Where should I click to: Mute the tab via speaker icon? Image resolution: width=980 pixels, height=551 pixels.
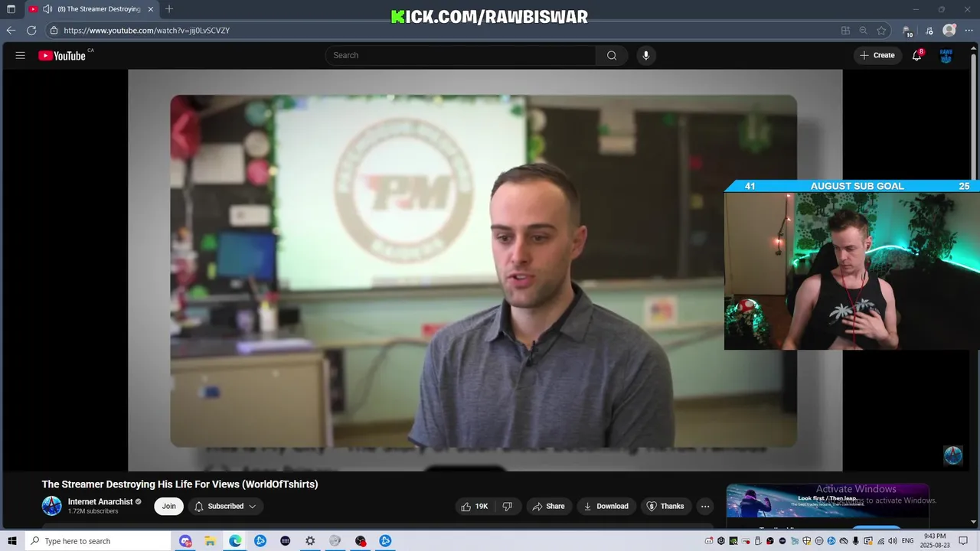(47, 9)
